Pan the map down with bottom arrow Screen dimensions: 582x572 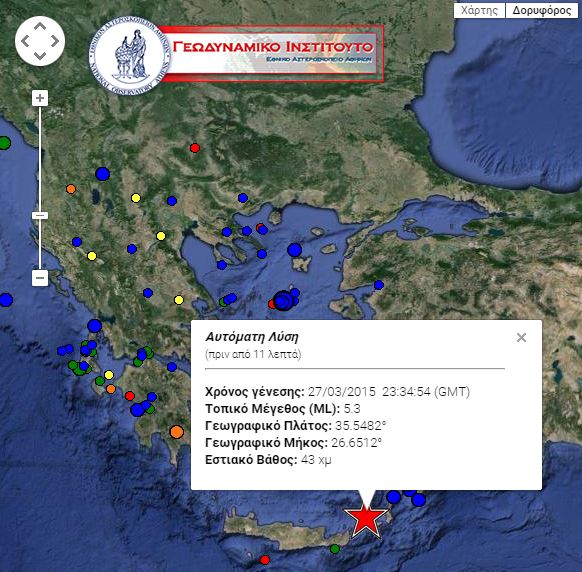tap(40, 56)
